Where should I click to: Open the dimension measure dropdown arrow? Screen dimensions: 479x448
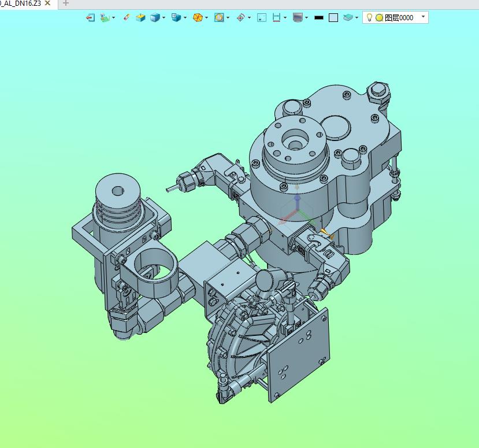click(285, 18)
